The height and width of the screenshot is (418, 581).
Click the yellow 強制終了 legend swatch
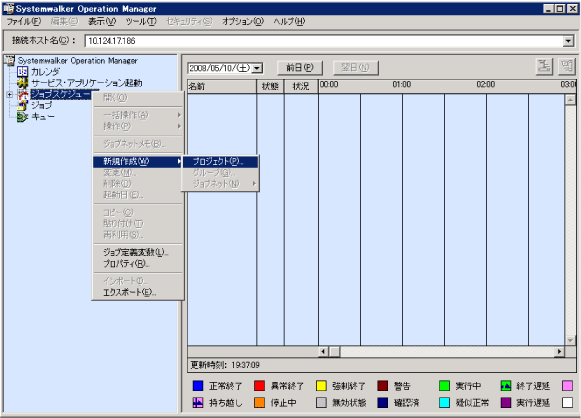pos(321,386)
